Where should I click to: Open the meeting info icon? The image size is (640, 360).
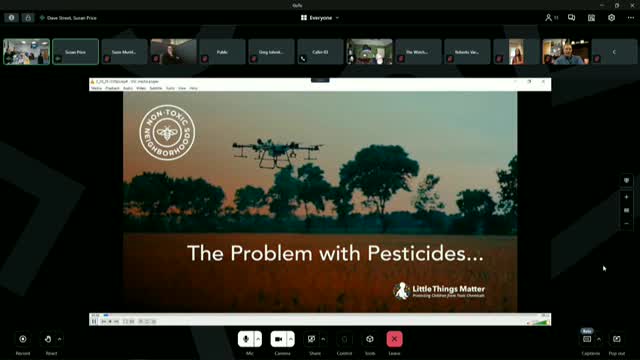tap(11, 18)
